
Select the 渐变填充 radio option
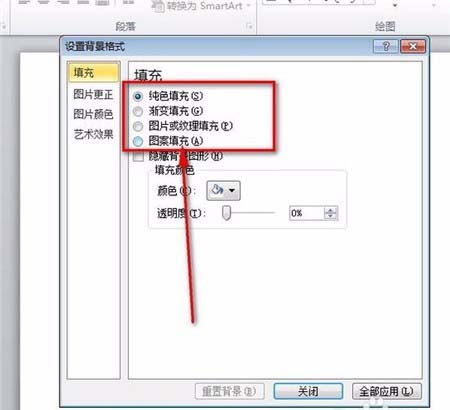tap(138, 111)
